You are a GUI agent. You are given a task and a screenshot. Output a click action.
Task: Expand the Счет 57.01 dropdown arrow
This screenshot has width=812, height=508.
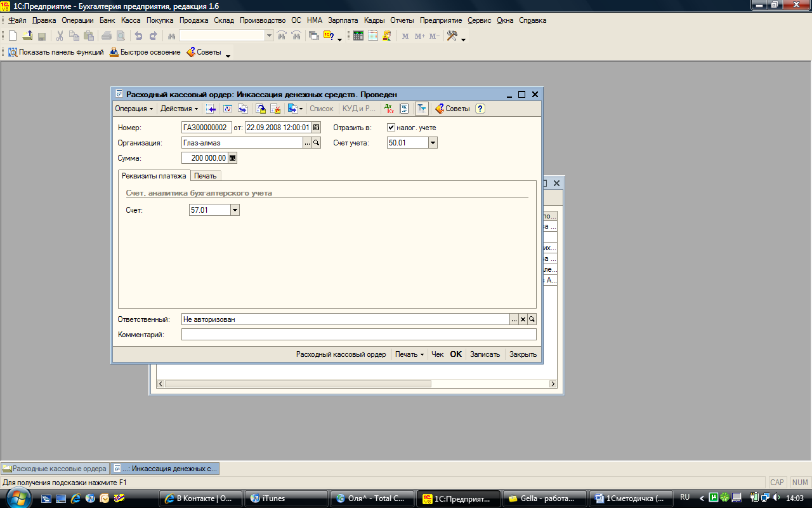pos(235,210)
